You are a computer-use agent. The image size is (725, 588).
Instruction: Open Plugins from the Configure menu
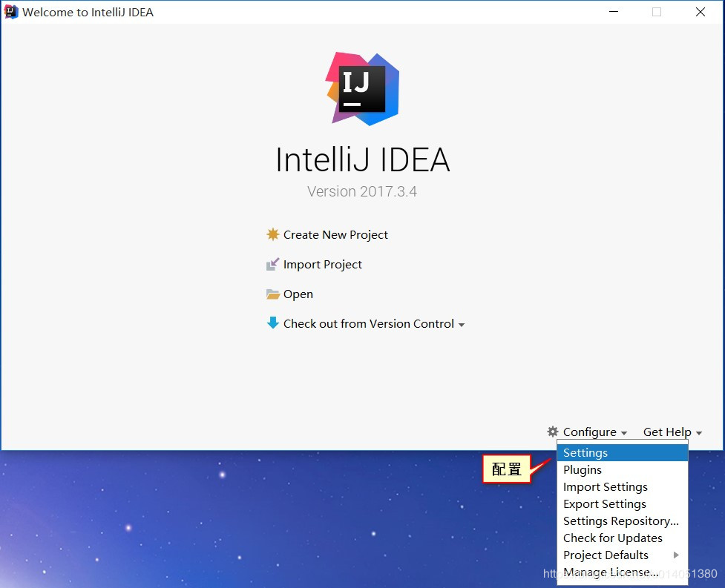click(x=583, y=469)
